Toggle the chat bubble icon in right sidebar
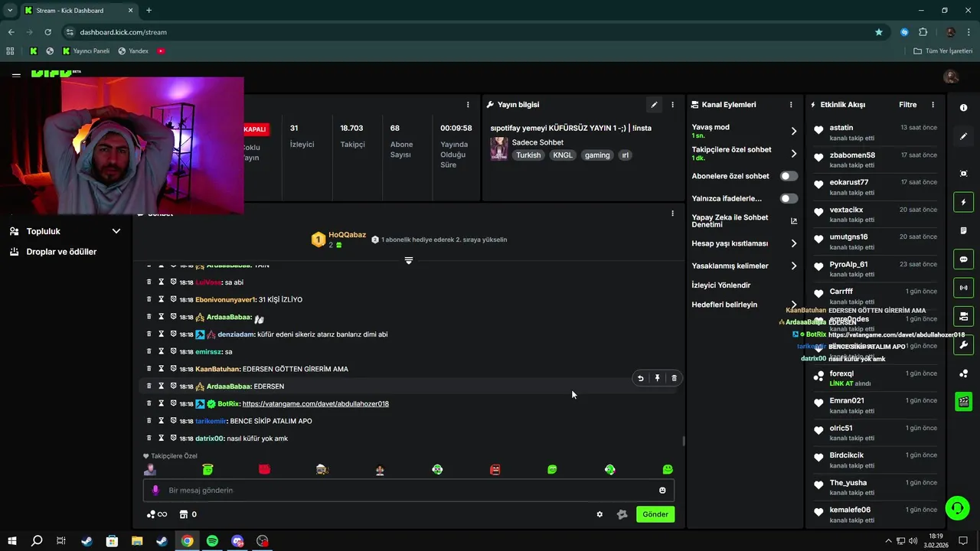The height and width of the screenshot is (551, 980). pyautogui.click(x=963, y=259)
